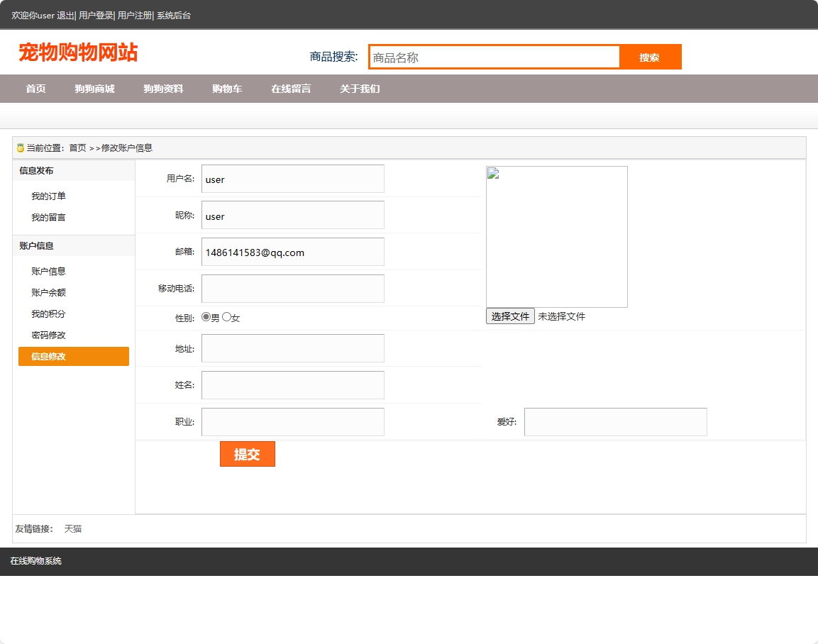Open 我的订单 in the sidebar
Screen dimensions: 818x644
tap(48, 196)
